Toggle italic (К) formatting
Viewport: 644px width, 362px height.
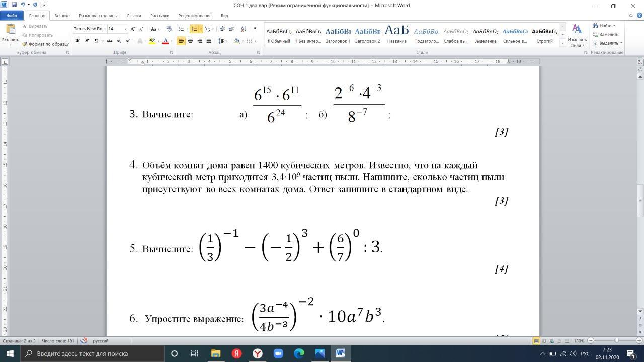[x=87, y=41]
